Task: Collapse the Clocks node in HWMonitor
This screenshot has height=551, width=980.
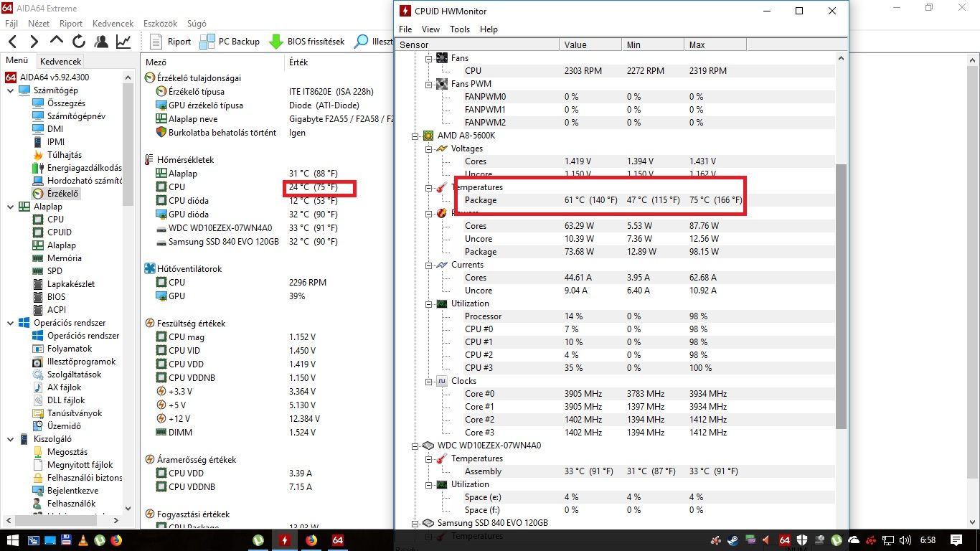Action: [429, 381]
